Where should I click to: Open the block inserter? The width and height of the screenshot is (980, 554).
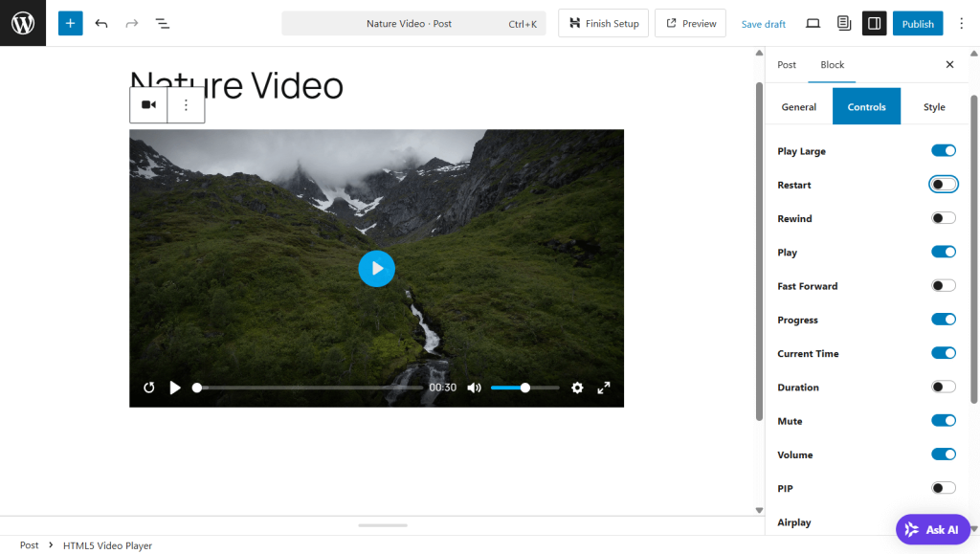click(69, 23)
